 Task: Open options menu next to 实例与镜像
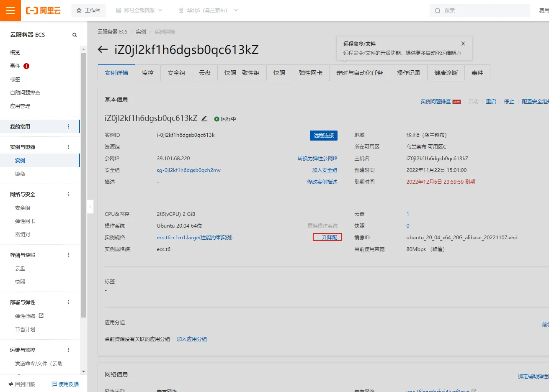pos(69,147)
